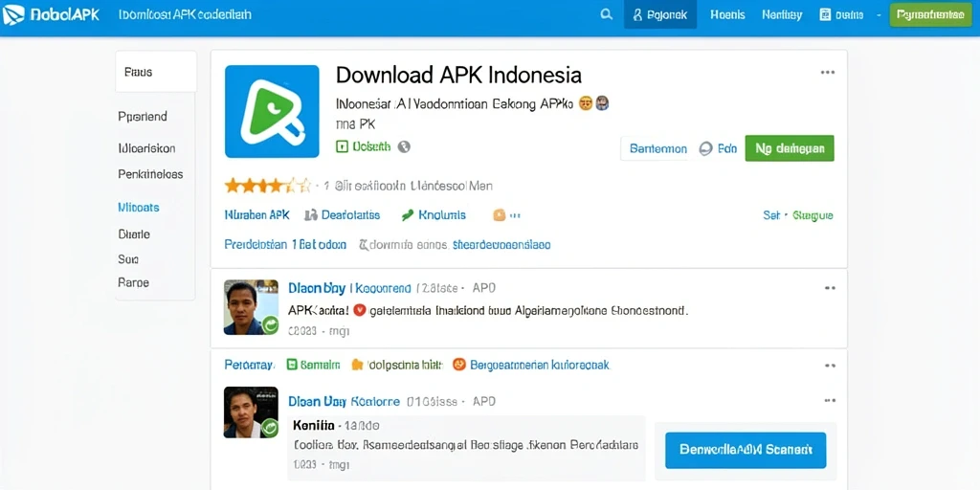Open the Dlearle sidebar item

coord(134,234)
